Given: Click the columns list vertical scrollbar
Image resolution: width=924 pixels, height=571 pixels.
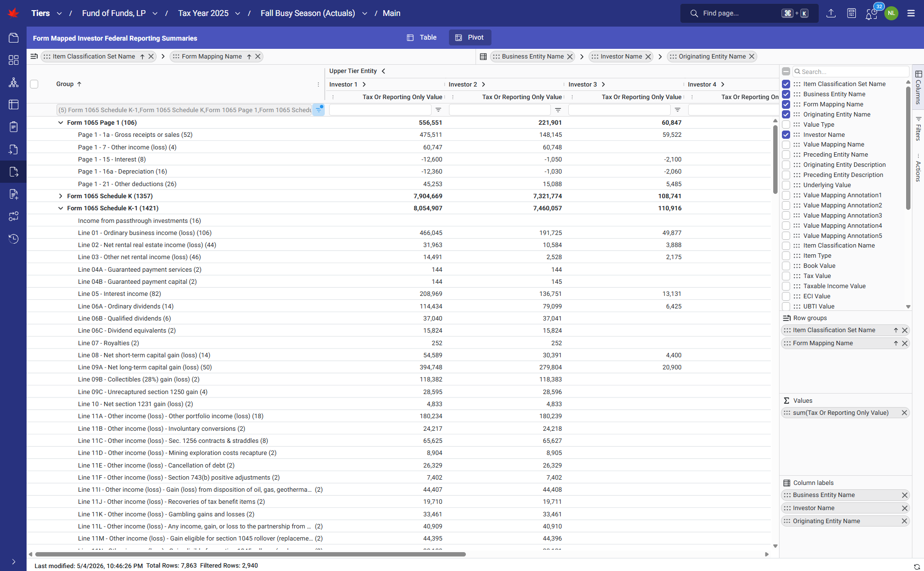Looking at the screenshot, I should click(x=908, y=148).
